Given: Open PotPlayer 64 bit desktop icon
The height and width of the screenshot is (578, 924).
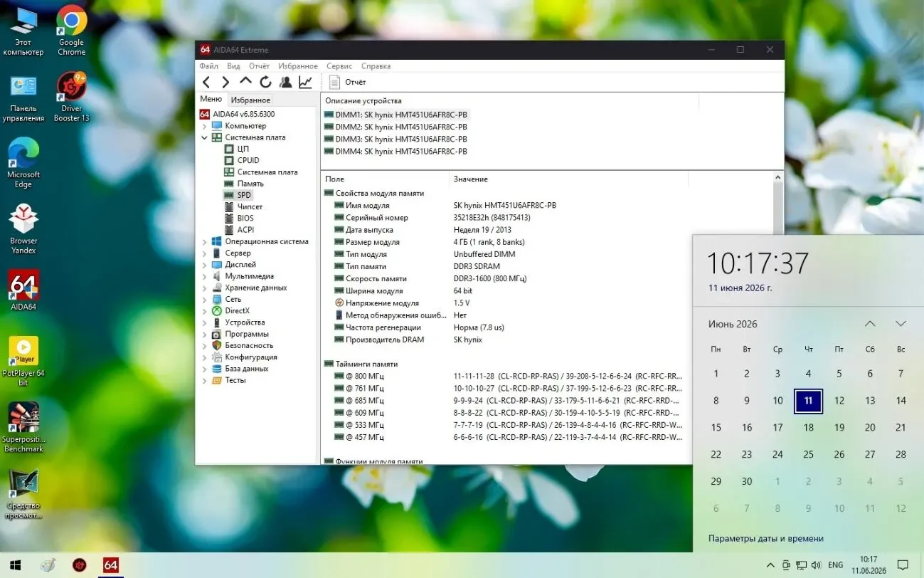Looking at the screenshot, I should (23, 361).
